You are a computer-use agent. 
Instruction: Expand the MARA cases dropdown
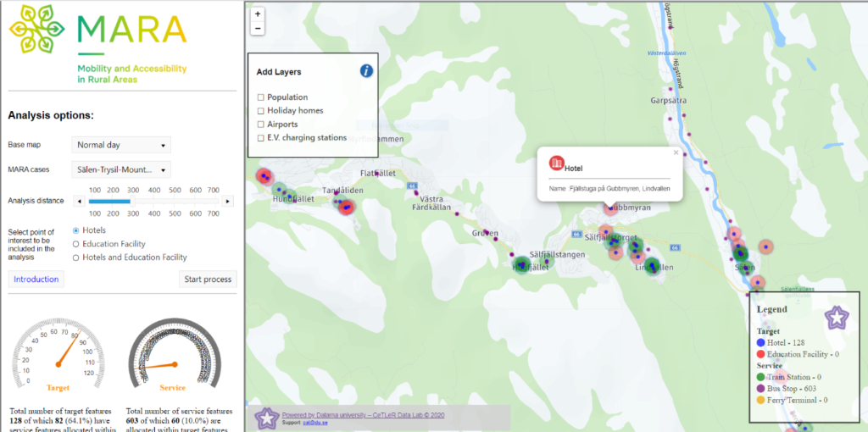[x=120, y=169]
